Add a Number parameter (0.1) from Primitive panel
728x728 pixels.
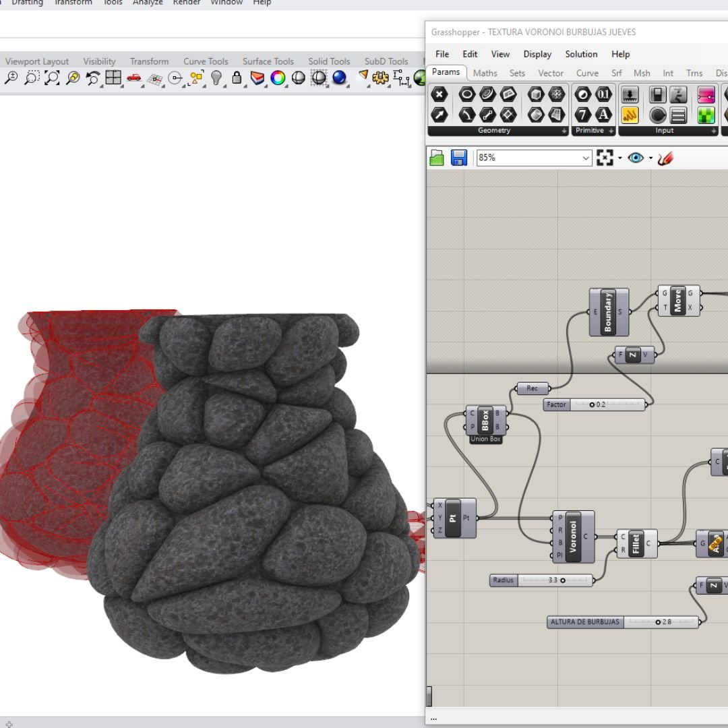pyautogui.click(x=603, y=95)
